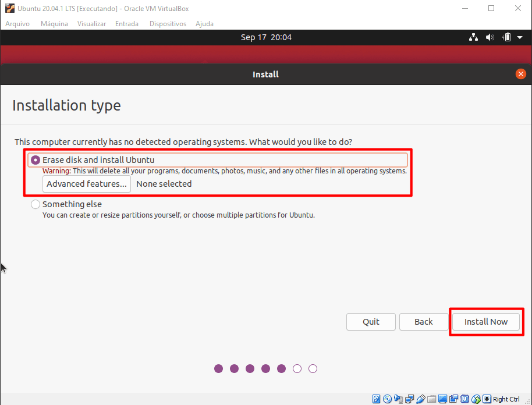Image resolution: width=532 pixels, height=405 pixels.
Task: Click the Quit button
Action: (371, 322)
